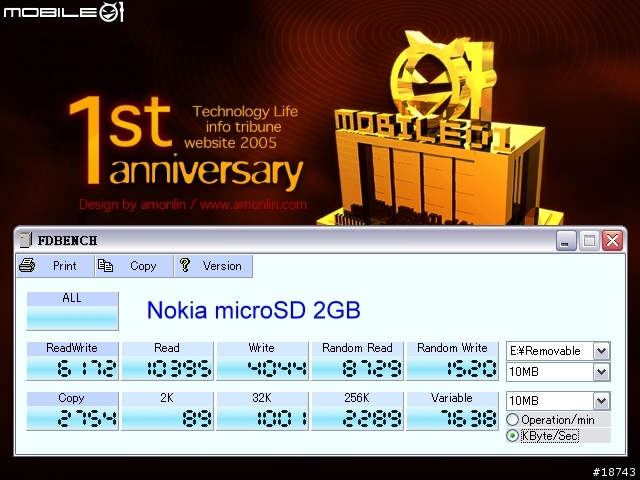Open the upper 10MB size dropdown

click(601, 372)
